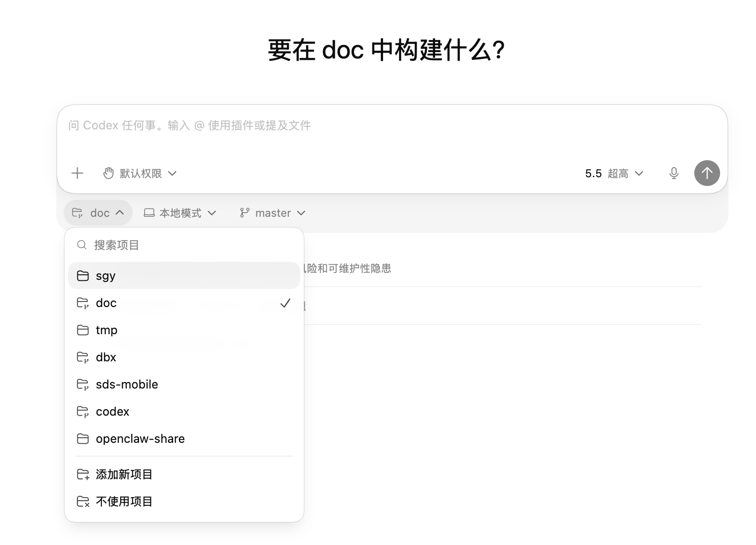This screenshot has width=756, height=545.
Task: Click the upward arrow send icon
Action: point(707,173)
